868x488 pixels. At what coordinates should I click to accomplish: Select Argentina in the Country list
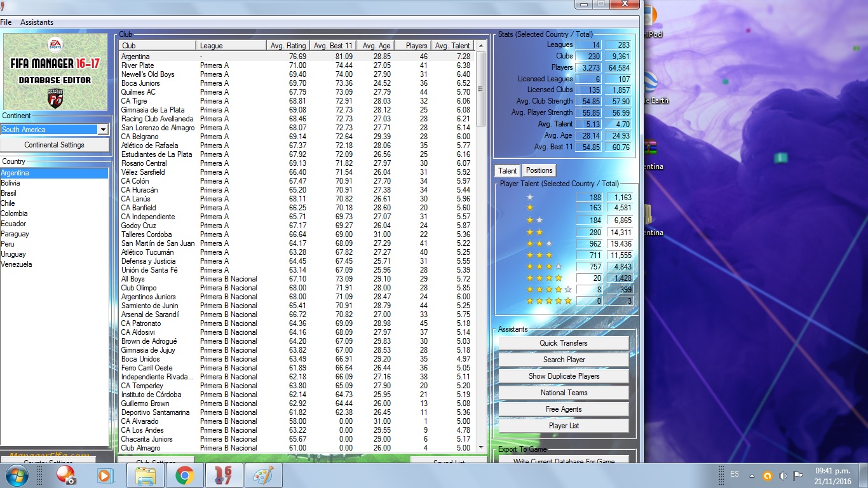pyautogui.click(x=54, y=173)
